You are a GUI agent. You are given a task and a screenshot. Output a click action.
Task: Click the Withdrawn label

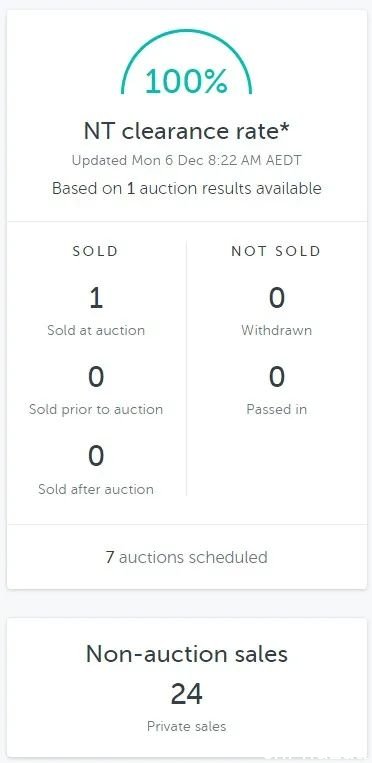pos(277,330)
